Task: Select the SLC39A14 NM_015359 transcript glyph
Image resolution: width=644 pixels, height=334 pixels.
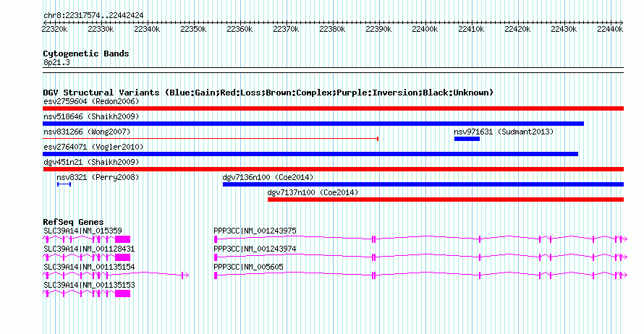Action: point(87,239)
